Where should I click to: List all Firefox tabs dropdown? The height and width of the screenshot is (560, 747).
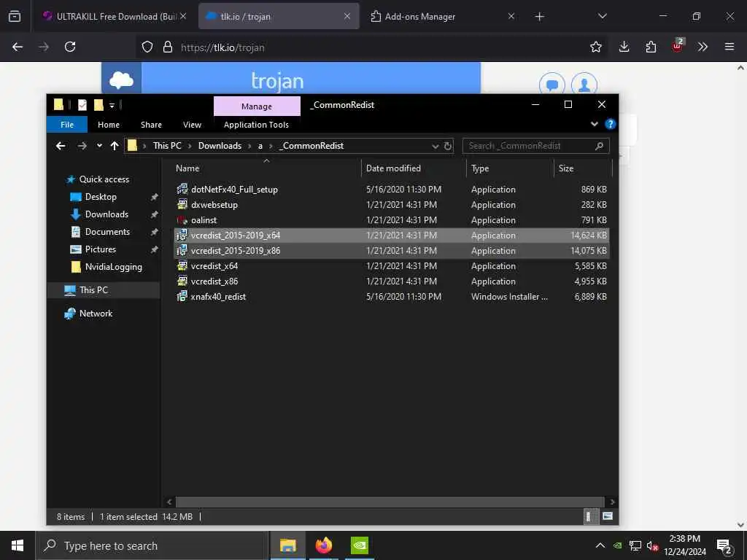[602, 16]
